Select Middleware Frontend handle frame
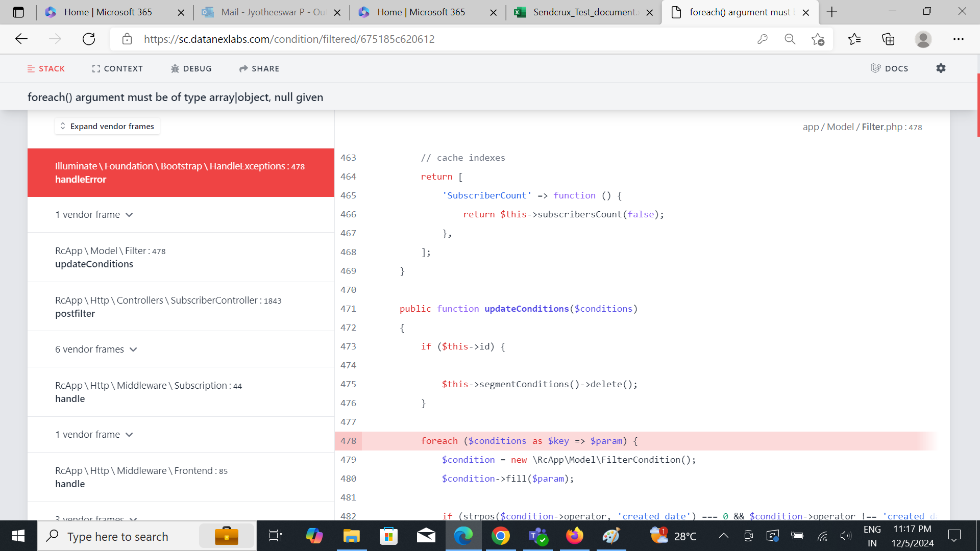 coord(181,477)
